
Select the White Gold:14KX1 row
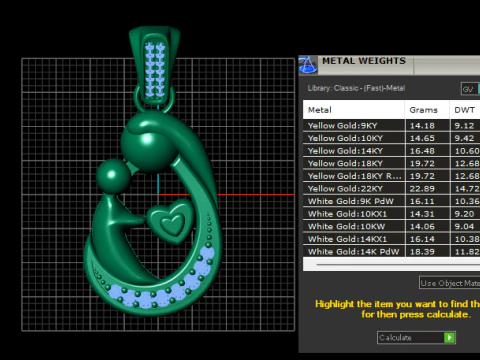click(392, 239)
